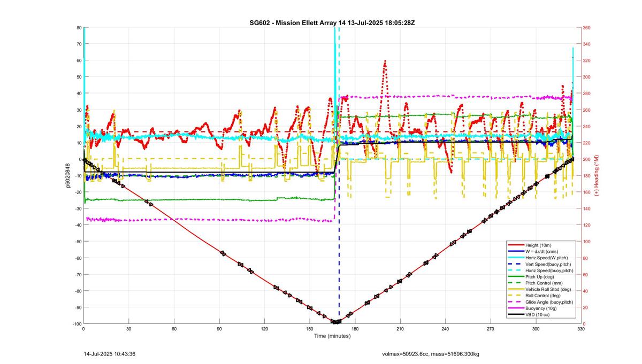The height and width of the screenshot is (364, 642).
Task: Click tick '210' on Time axis
Action: click(x=400, y=329)
